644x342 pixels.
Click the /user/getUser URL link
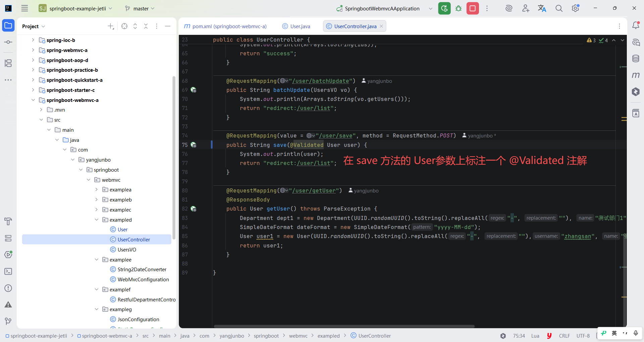314,190
